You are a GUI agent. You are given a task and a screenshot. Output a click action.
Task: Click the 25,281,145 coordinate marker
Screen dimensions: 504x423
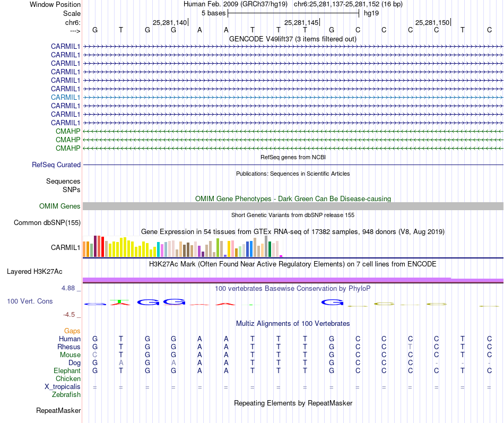point(301,22)
